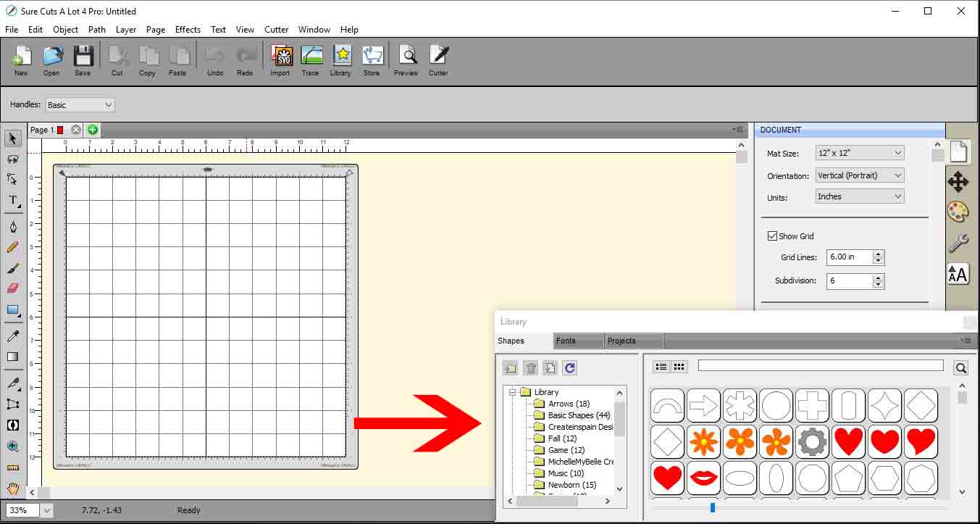The width and height of the screenshot is (980, 524).
Task: Click the library refresh icon
Action: point(569,368)
